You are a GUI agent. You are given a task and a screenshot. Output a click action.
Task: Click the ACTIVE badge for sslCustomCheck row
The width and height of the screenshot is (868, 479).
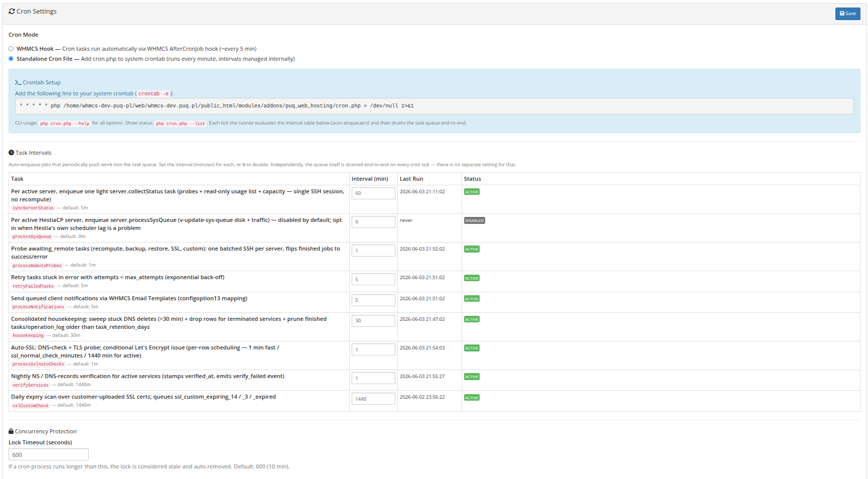[x=472, y=398]
